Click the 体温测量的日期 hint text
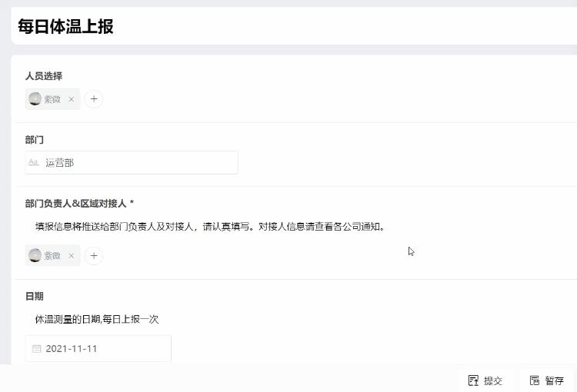The height and width of the screenshot is (392, 577). (x=96, y=319)
